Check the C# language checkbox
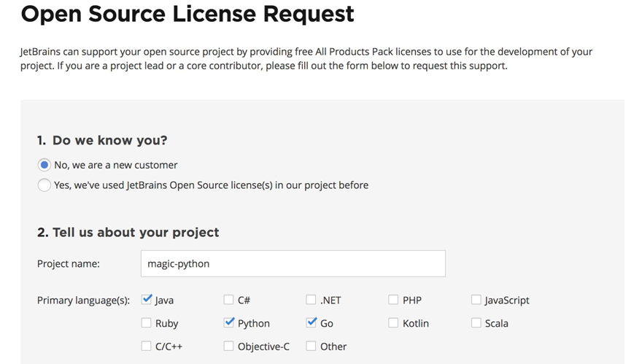634x364 pixels. tap(228, 300)
